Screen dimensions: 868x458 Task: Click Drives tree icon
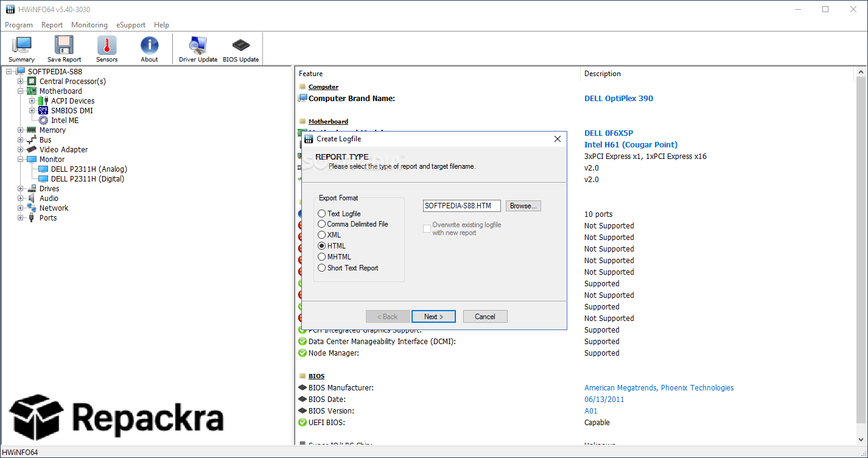coord(32,189)
